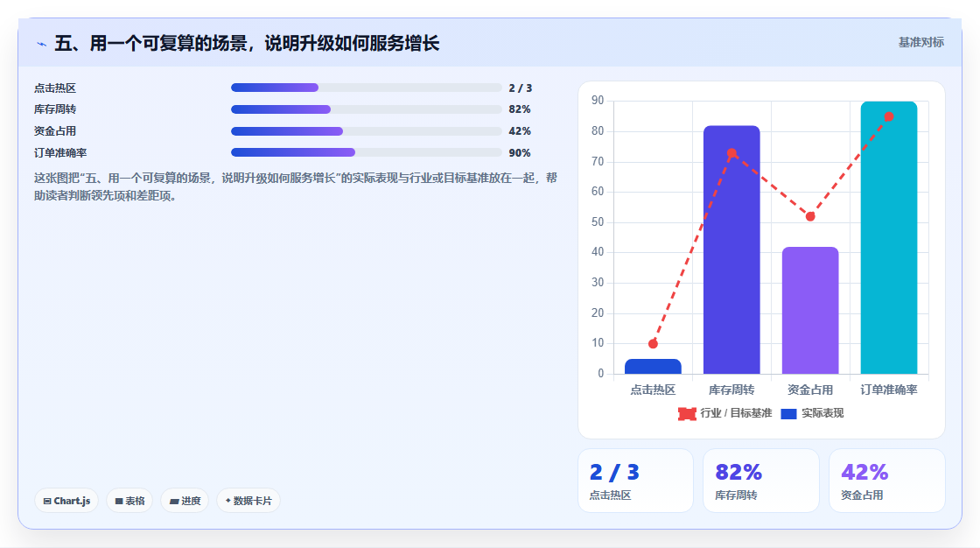Click the 50 y-axis tick label
Viewport: 980px width, 548px height.
click(598, 222)
